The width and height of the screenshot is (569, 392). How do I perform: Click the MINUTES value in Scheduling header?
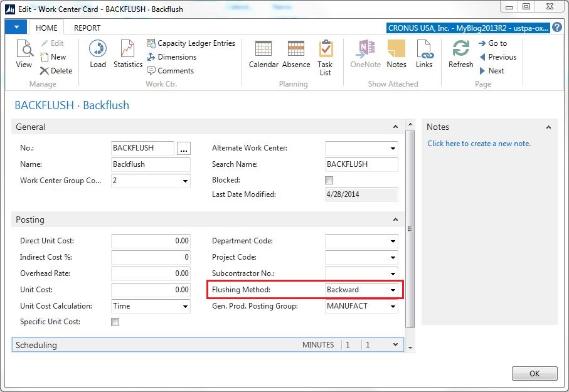pos(318,345)
